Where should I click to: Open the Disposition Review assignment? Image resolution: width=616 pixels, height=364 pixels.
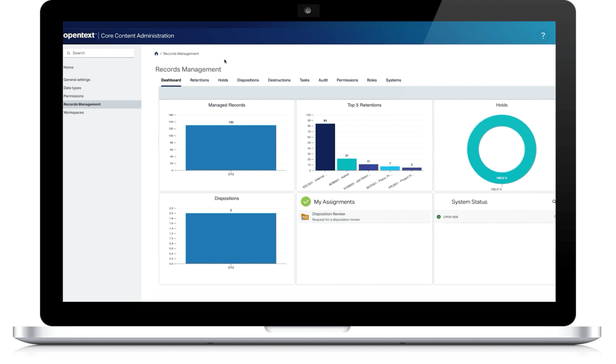coord(328,214)
